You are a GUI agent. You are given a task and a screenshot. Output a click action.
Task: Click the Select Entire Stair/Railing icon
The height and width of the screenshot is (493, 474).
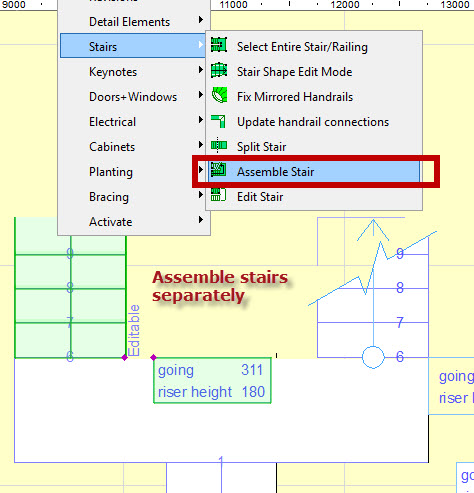coord(219,45)
